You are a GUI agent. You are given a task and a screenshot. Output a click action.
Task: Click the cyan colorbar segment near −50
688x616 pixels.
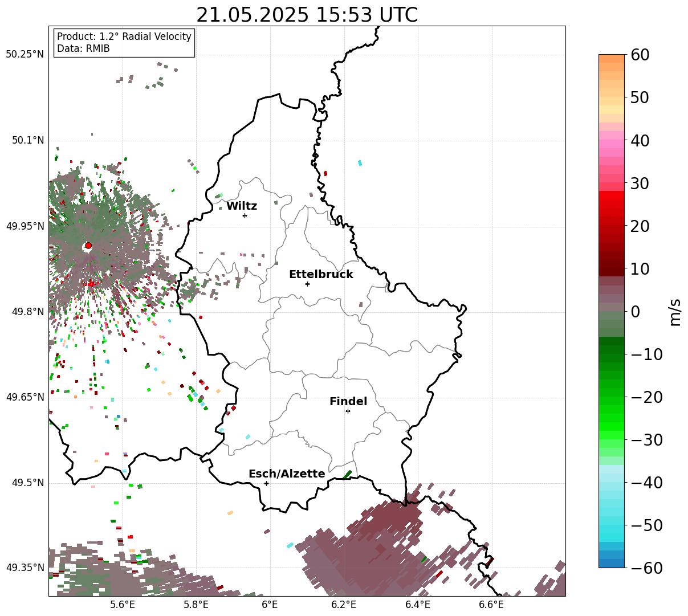point(612,529)
